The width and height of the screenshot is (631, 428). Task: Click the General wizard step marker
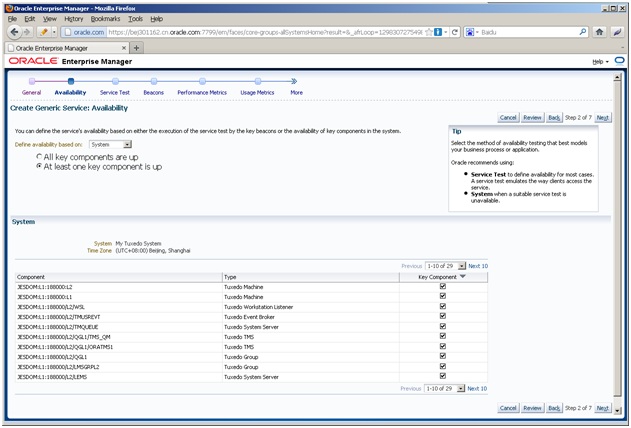coord(32,81)
